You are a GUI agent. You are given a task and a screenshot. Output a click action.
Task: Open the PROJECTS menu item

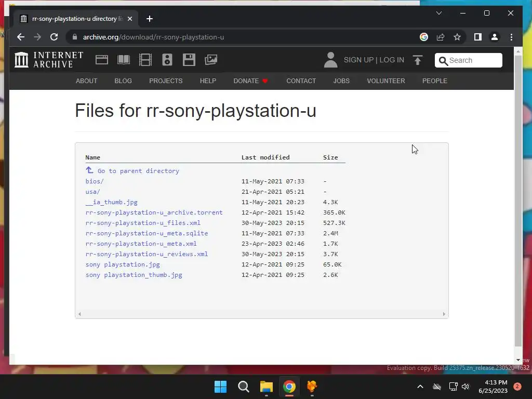coord(166,81)
